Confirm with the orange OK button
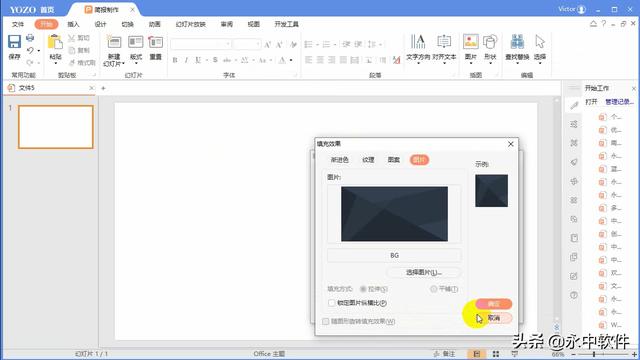This screenshot has height=360, width=640. [x=493, y=304]
